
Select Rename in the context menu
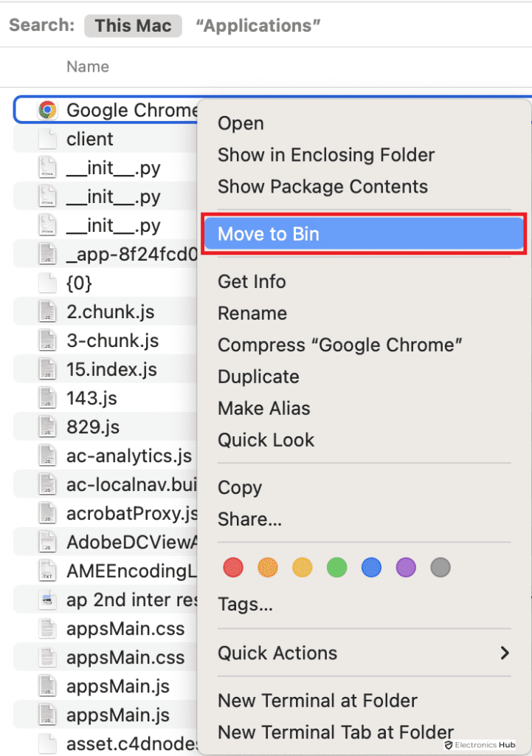click(252, 313)
